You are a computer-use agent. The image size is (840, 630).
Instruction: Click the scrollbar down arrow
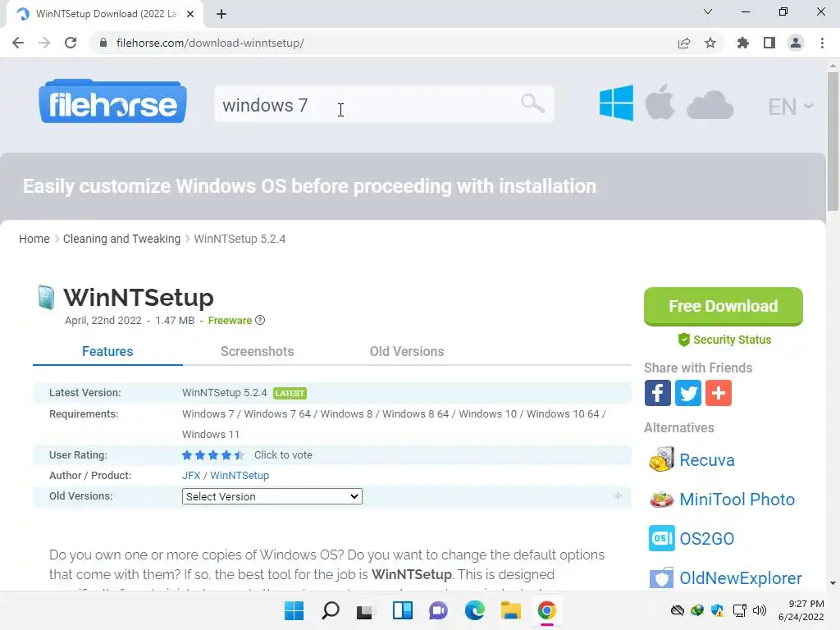[833, 583]
